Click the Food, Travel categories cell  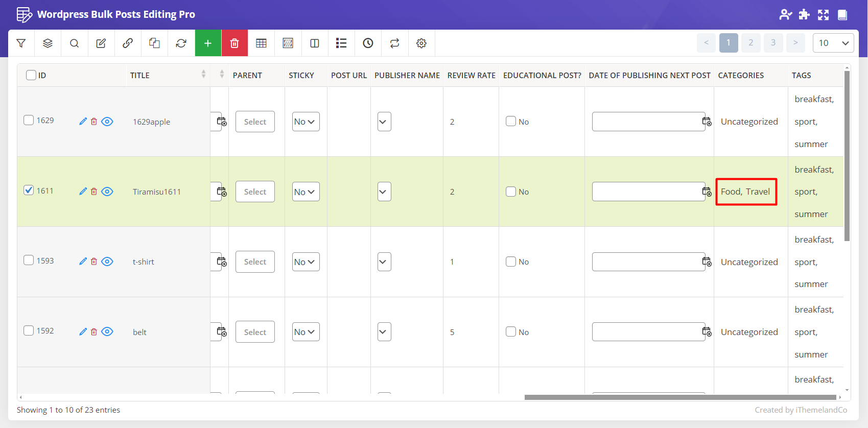tap(745, 192)
